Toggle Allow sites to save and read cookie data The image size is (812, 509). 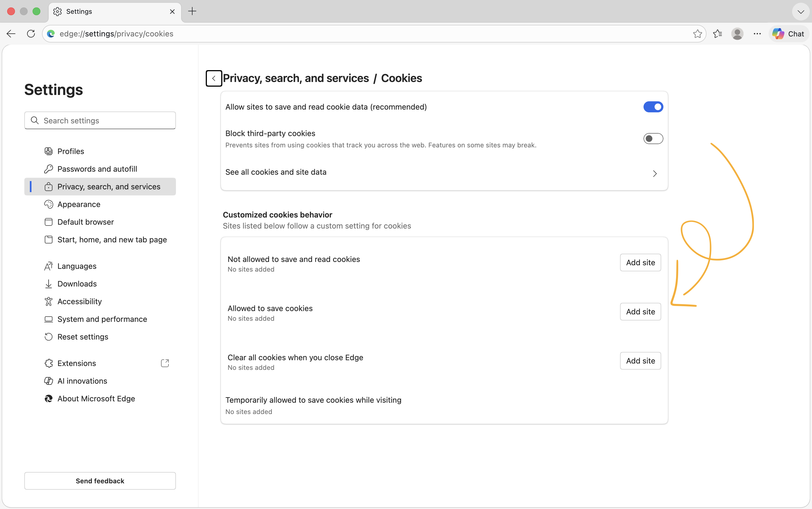(x=653, y=107)
